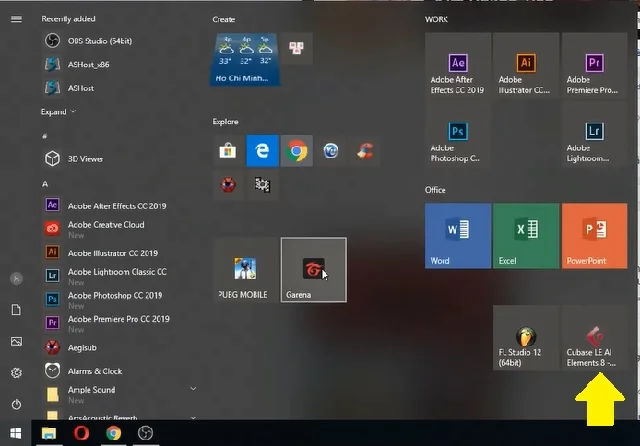Launch Excel tile in Office group
This screenshot has height=446, width=640.
(x=526, y=236)
